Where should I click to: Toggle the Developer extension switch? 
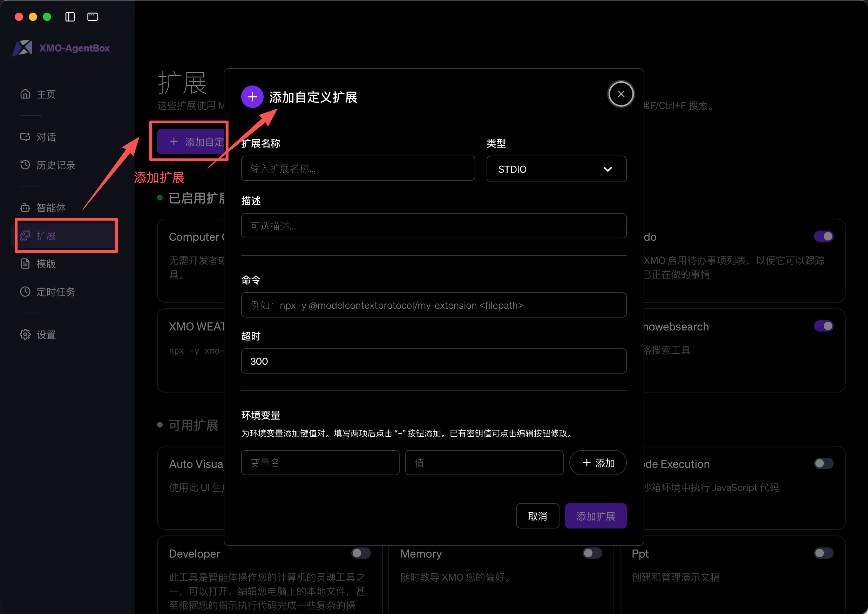coord(361,553)
